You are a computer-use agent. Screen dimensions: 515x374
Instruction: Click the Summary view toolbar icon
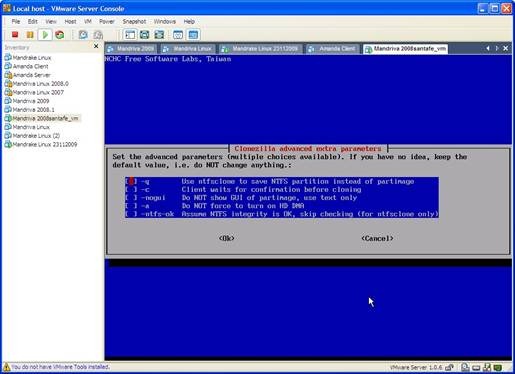178,35
